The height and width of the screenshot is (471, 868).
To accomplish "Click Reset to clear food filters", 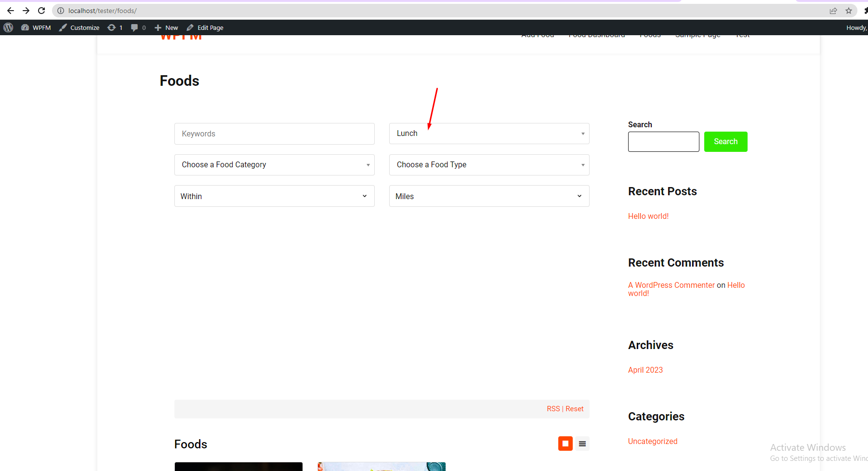I will [x=574, y=408].
